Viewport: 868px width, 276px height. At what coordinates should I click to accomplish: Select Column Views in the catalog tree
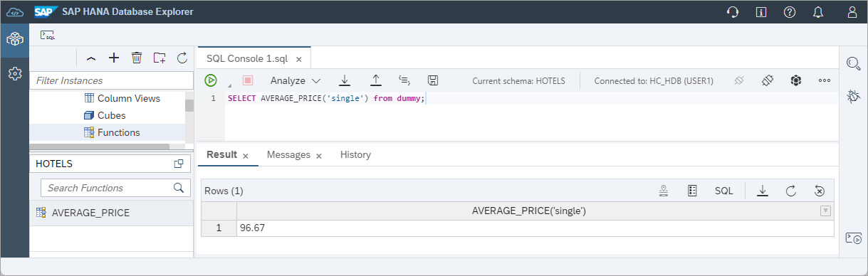129,98
